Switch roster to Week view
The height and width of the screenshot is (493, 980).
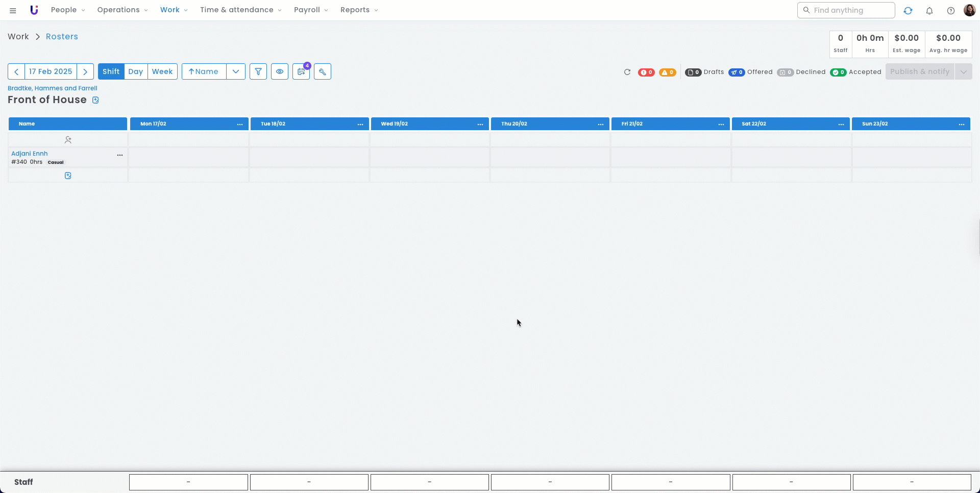coord(162,71)
